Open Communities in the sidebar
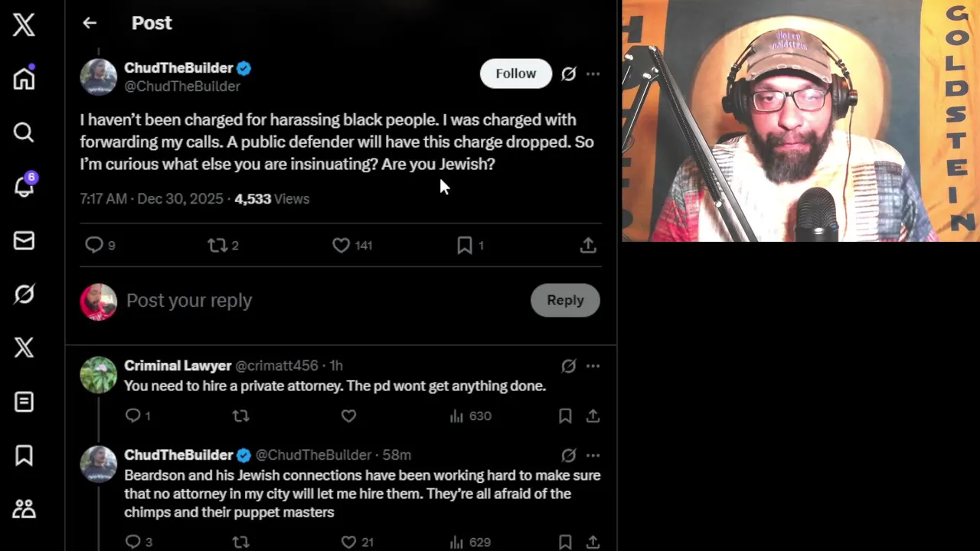Image resolution: width=980 pixels, height=551 pixels. [x=24, y=509]
